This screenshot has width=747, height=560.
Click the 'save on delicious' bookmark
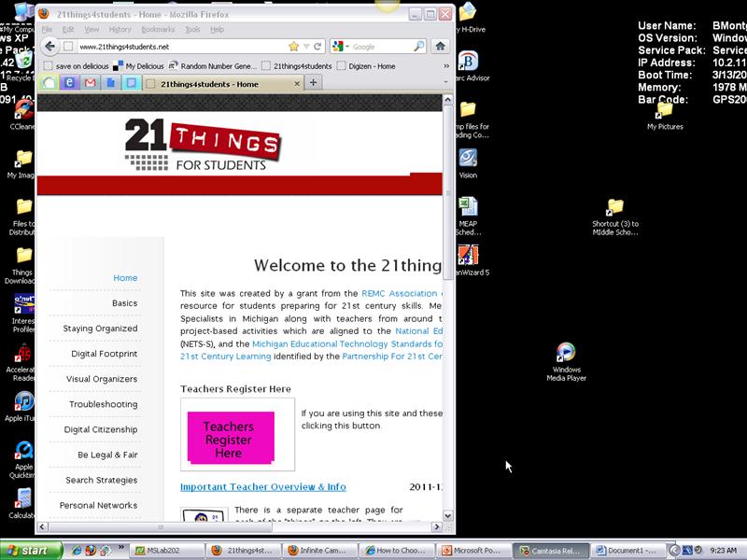coord(77,66)
